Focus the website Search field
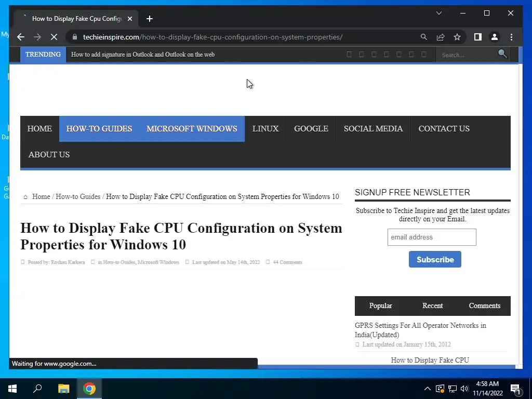 (468, 55)
